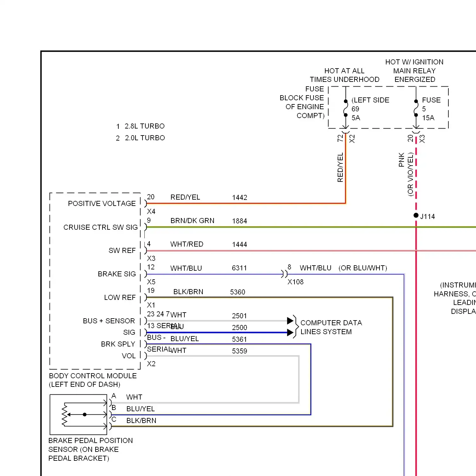476x476 pixels.
Task: Click the 'BLK/BRN' label at pin 19
Action: pyautogui.click(x=188, y=292)
